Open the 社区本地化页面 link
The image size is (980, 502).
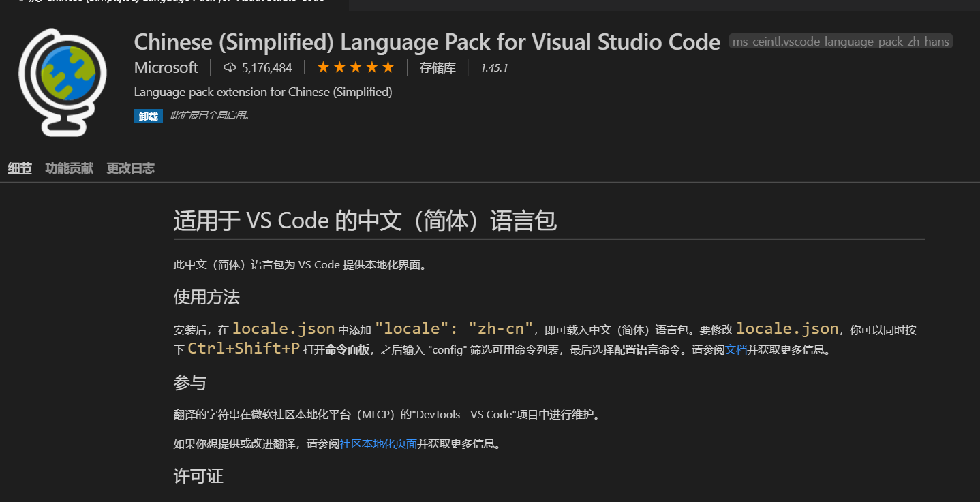tap(379, 444)
